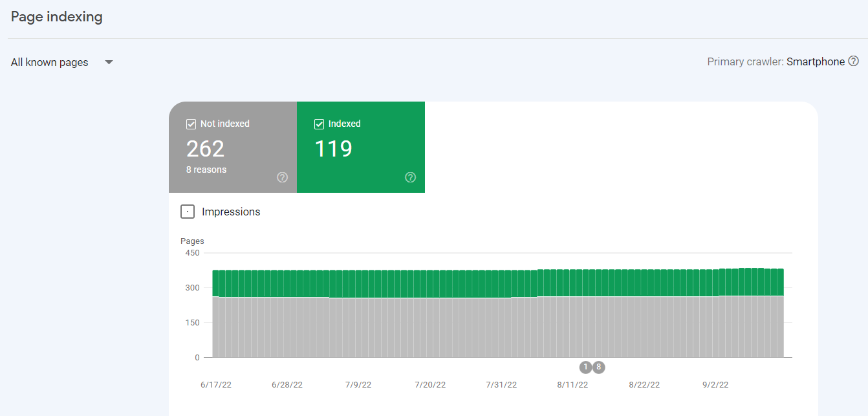868x416 pixels.
Task: Click the Impressions label
Action: pos(231,212)
